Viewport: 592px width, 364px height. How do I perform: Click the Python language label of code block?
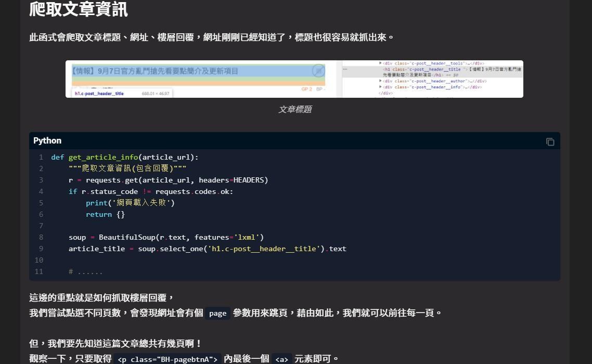click(47, 141)
